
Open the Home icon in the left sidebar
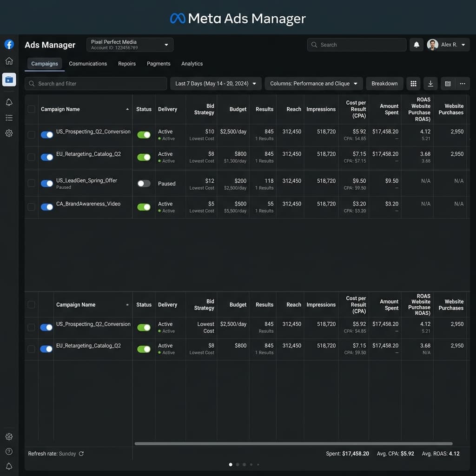[9, 61]
